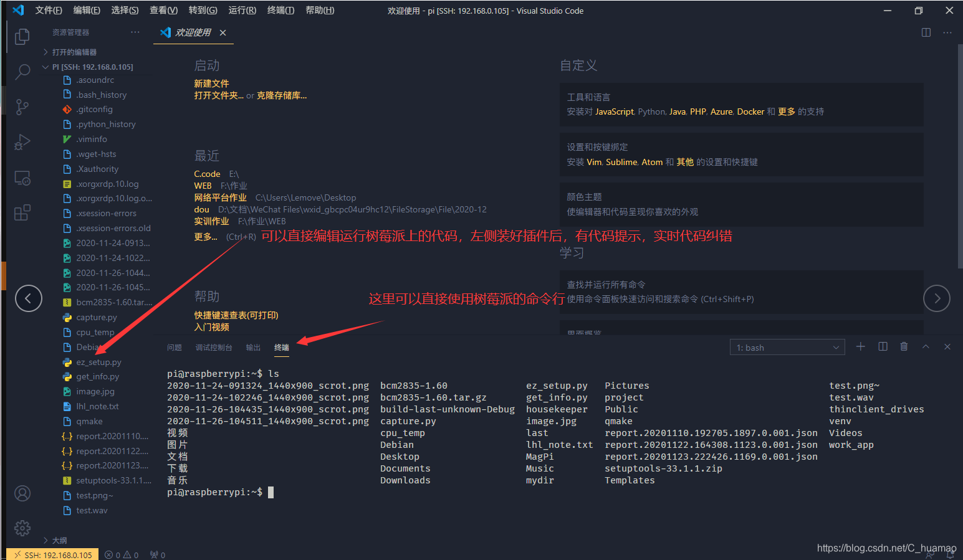Open the 快捷键速查表(可打印) link

(x=236, y=315)
